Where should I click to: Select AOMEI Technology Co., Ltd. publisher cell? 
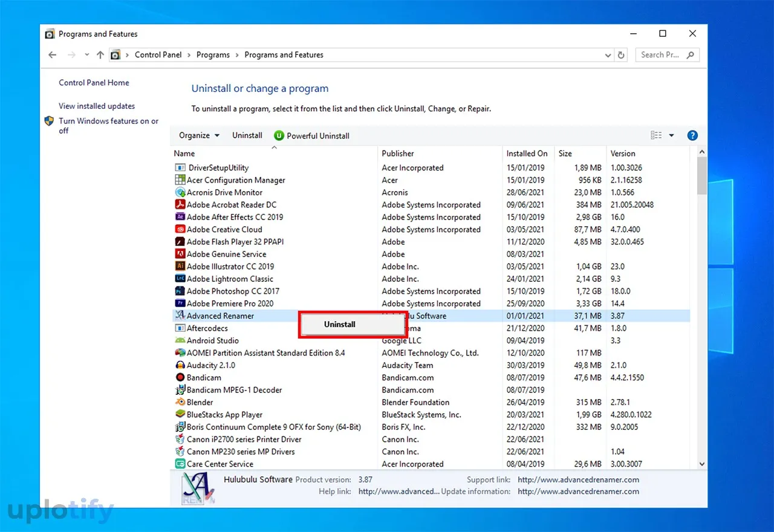pos(430,352)
